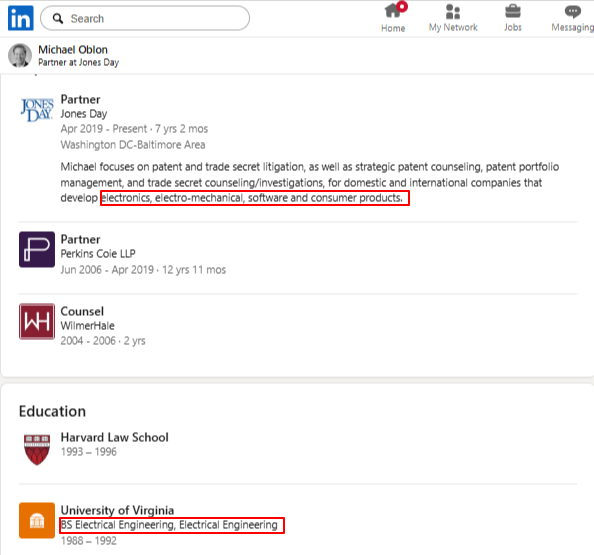Click the 'Partner at Jones Day' headline
The image size is (594, 555).
(78, 62)
